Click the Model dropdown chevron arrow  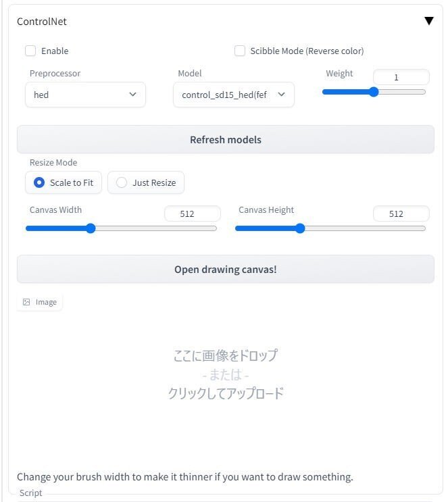281,94
